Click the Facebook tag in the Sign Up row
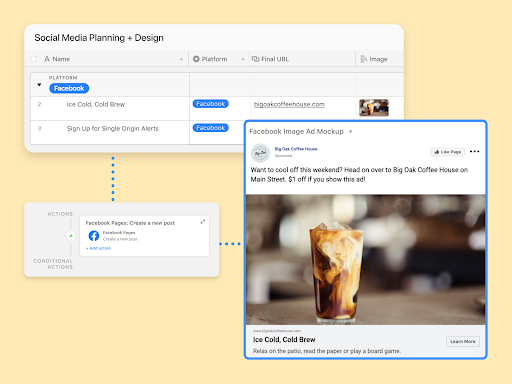Screen dimensions: 512x384 pyautogui.click(x=211, y=128)
